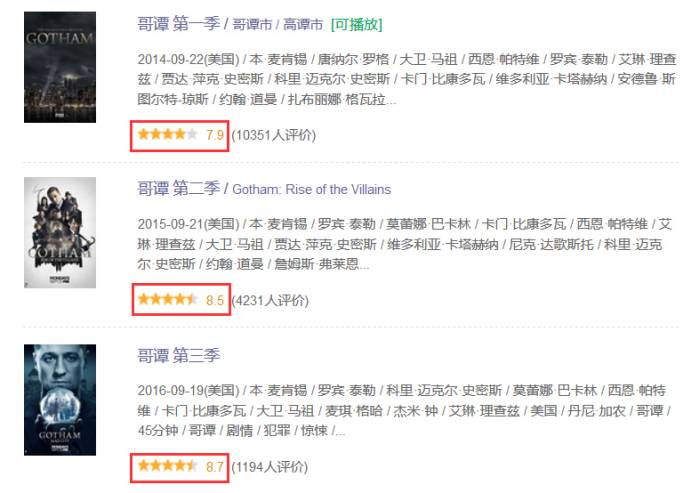Click the 7.9 rating score
Viewport: 691px width, 493px height.
[x=215, y=135]
